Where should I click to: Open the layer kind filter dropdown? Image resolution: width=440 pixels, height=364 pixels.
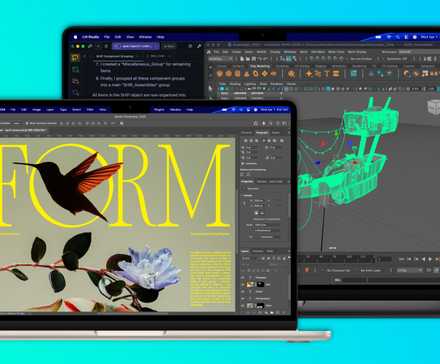pyautogui.click(x=248, y=258)
